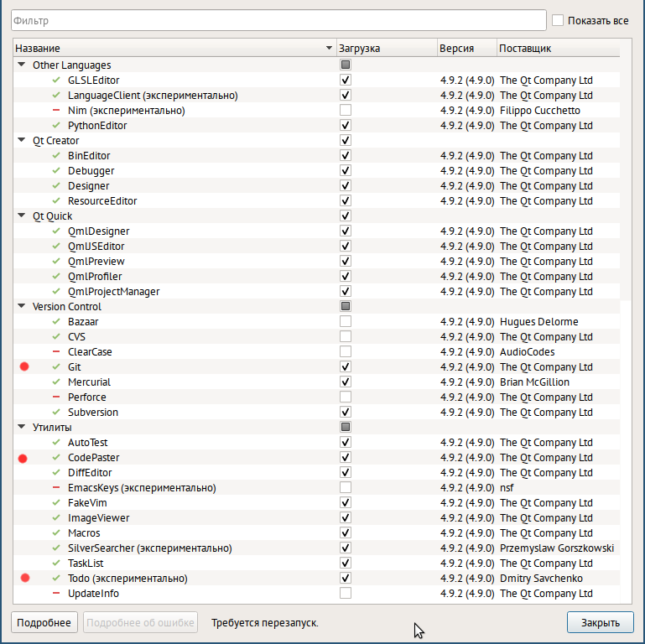Screen dimensions: 645x644
Task: Click the green status icon beside Mercurial
Action: (56, 382)
